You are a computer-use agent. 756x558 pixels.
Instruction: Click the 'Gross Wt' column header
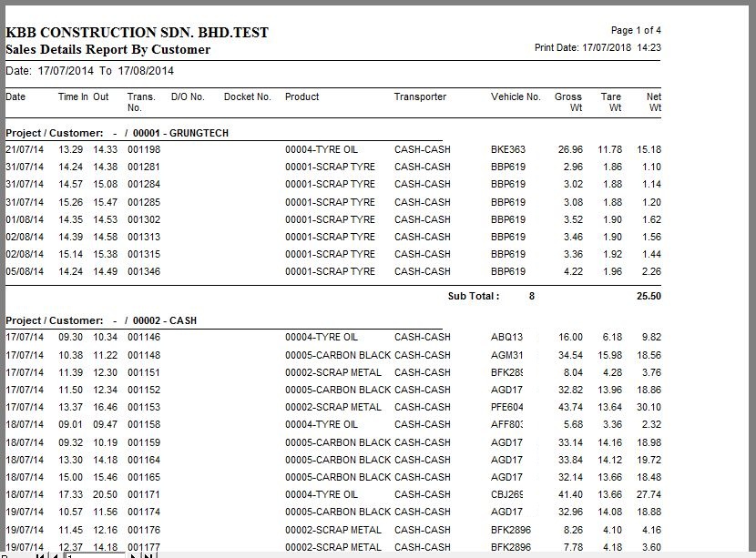[568, 102]
